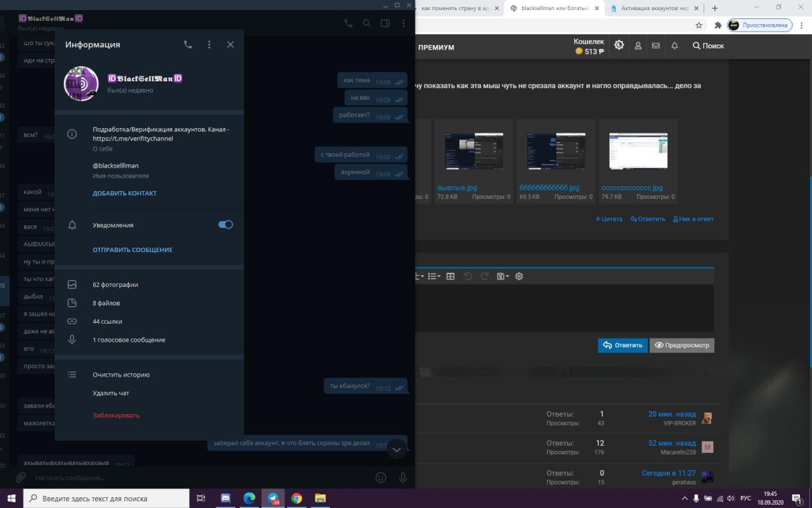Image resolution: width=812 pixels, height=508 pixels.
Task: Click the Предпросмотр preview button
Action: 682,345
